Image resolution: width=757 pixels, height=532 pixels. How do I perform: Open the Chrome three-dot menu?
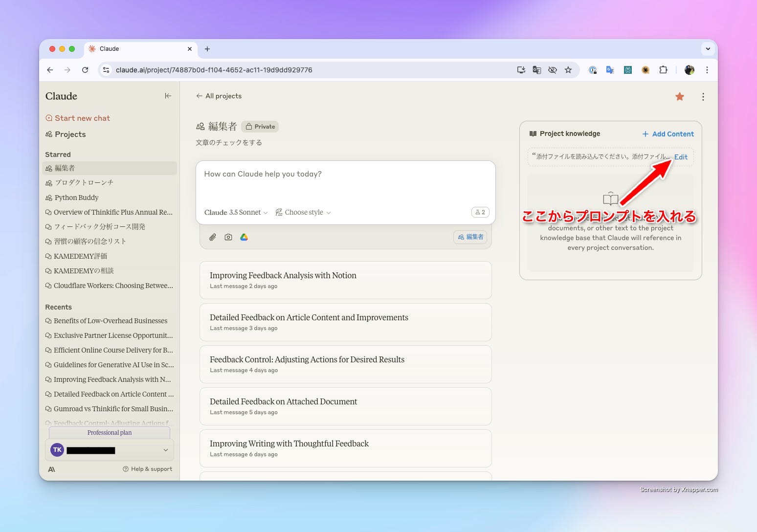(x=707, y=70)
